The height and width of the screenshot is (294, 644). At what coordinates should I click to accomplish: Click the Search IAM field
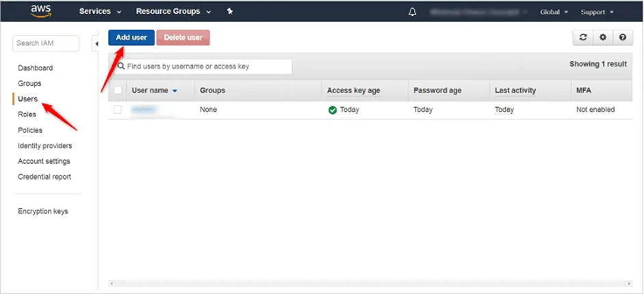point(46,43)
